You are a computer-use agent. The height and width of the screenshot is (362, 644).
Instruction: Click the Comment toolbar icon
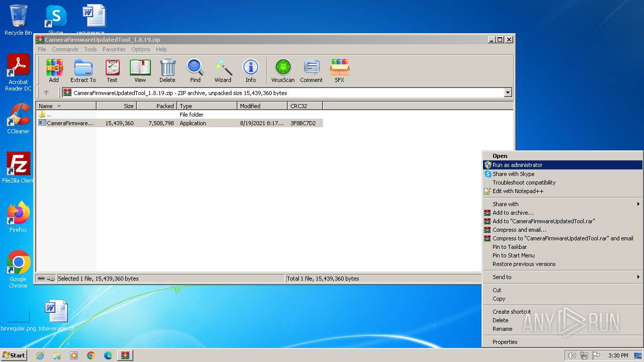[311, 70]
